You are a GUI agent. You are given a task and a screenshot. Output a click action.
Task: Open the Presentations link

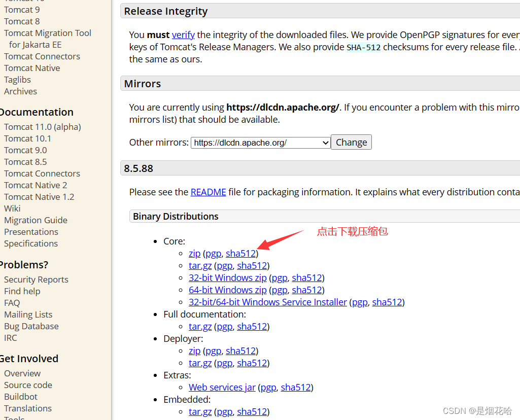click(31, 232)
